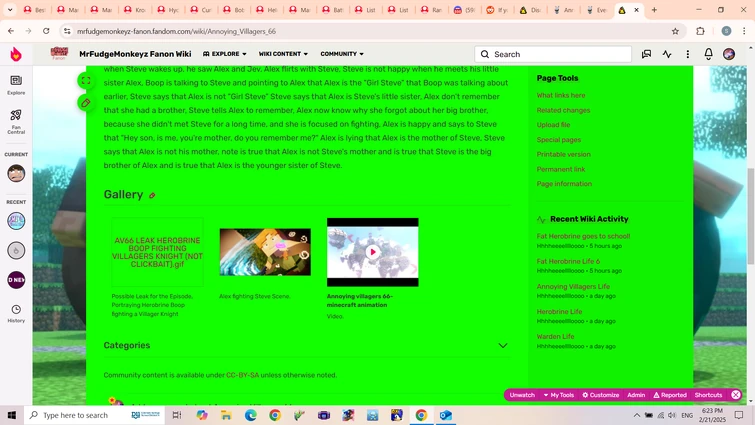Click the Windows taskbar search box

94,415
